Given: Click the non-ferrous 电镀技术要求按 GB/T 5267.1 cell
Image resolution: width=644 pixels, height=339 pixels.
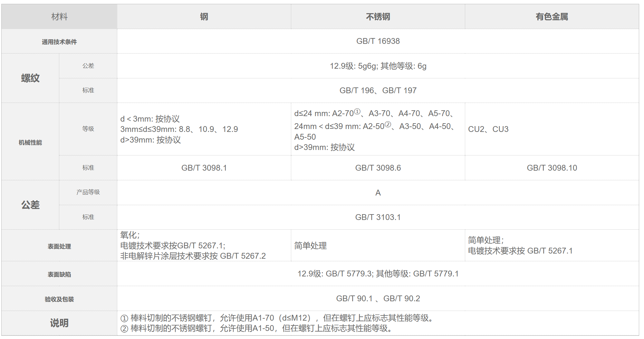Looking at the screenshot, I should [x=552, y=245].
